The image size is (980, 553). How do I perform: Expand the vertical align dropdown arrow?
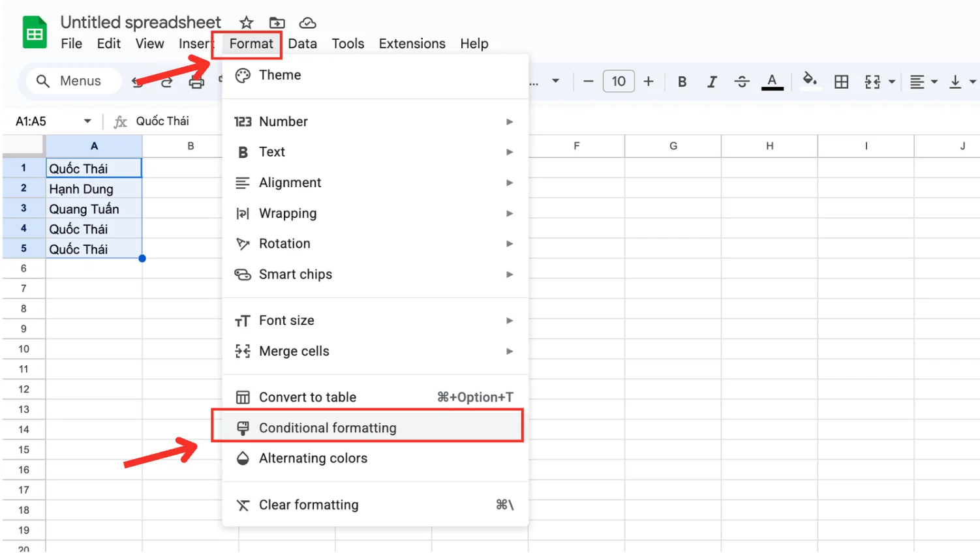point(973,82)
